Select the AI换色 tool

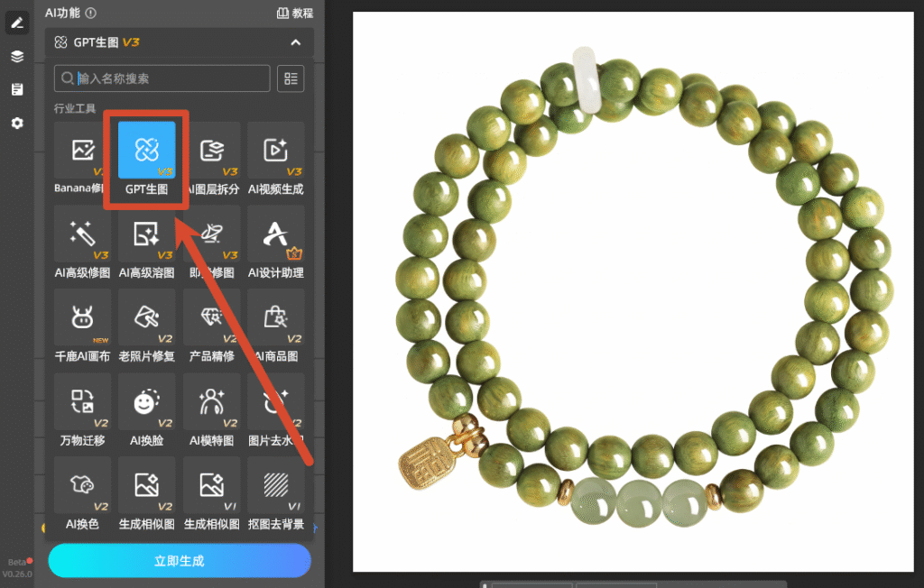click(x=82, y=493)
